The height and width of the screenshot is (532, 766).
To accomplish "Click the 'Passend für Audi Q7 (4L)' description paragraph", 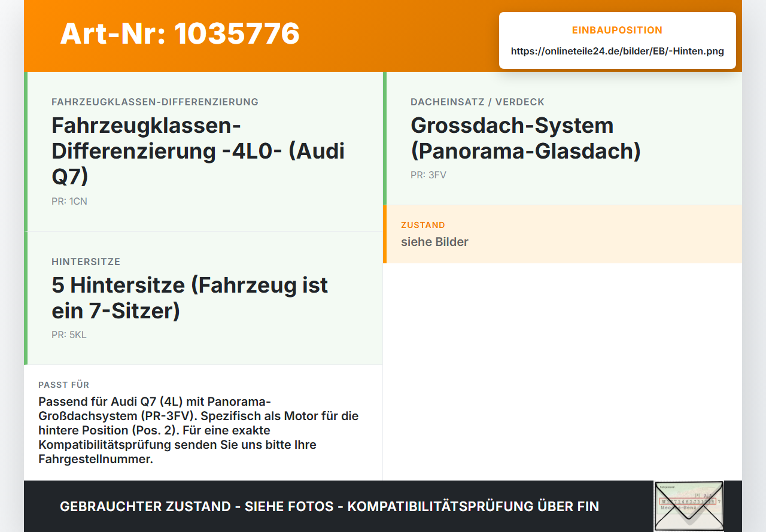I will point(199,430).
